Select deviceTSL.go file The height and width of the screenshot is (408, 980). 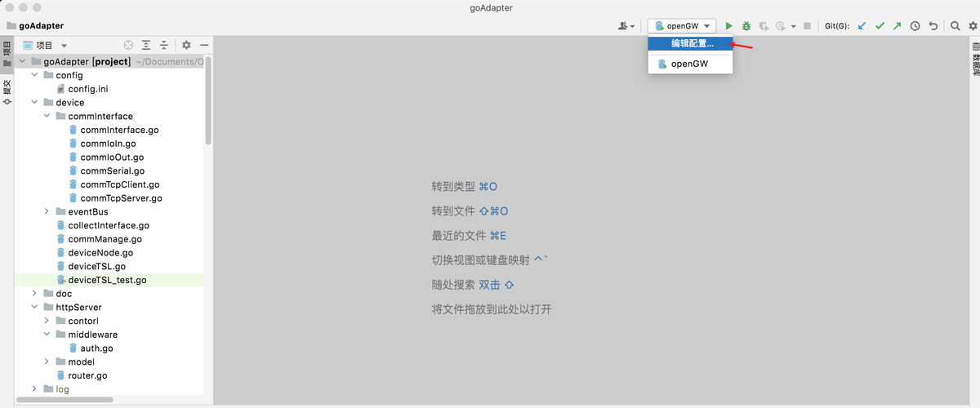click(91, 266)
